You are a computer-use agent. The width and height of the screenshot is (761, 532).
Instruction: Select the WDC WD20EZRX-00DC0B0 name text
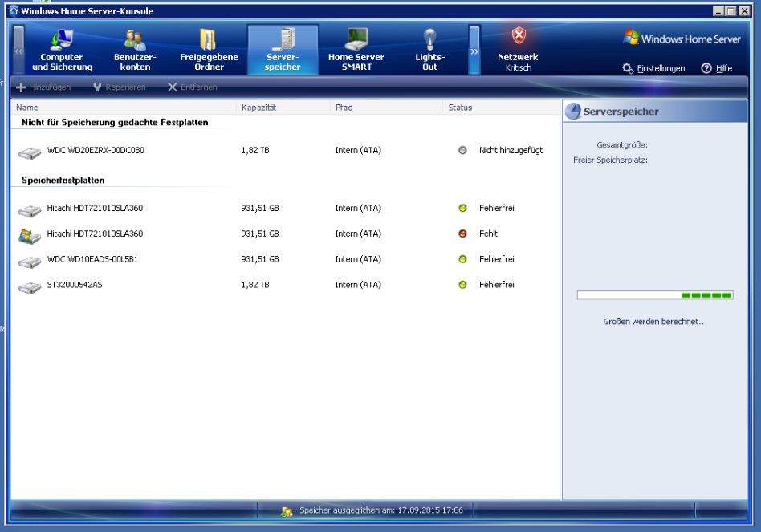pyautogui.click(x=96, y=150)
